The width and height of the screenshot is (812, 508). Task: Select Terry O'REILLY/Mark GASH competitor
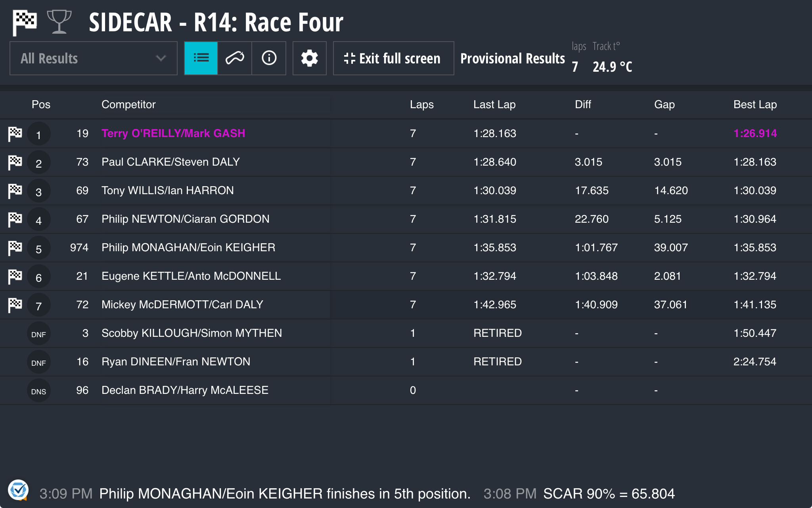click(173, 134)
